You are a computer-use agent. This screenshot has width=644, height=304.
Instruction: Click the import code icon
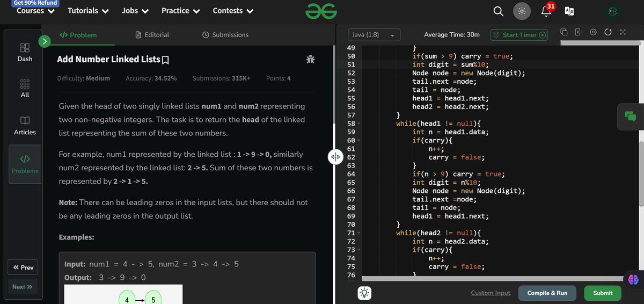point(579,32)
